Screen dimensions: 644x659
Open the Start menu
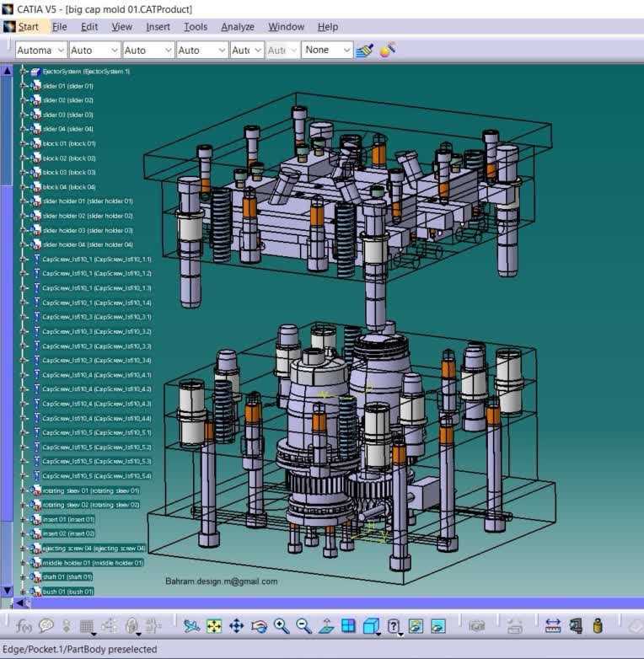(28, 27)
